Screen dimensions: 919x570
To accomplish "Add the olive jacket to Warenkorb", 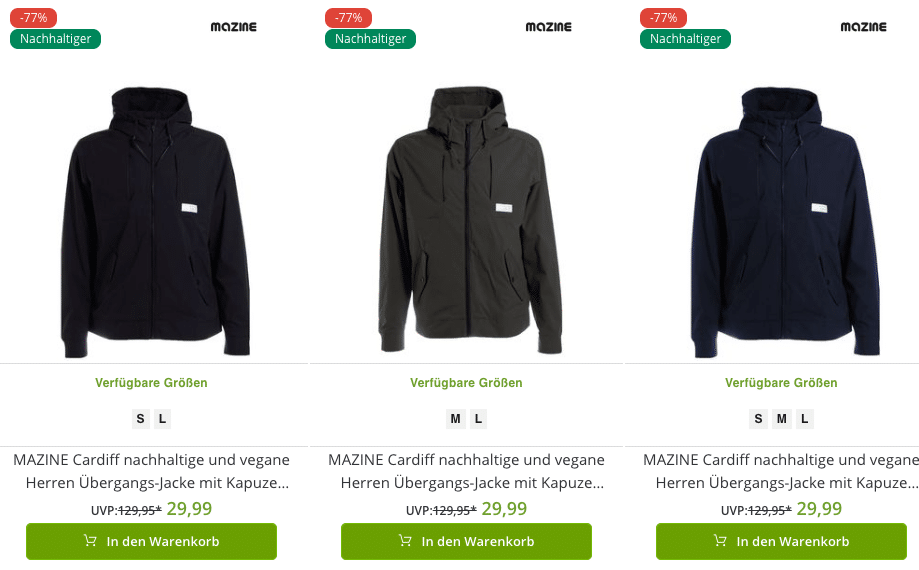I will 467,541.
